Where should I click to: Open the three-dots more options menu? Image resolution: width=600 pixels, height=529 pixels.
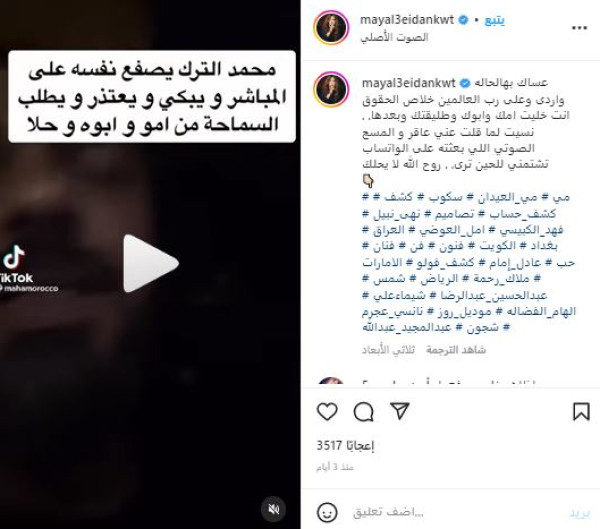tap(579, 28)
